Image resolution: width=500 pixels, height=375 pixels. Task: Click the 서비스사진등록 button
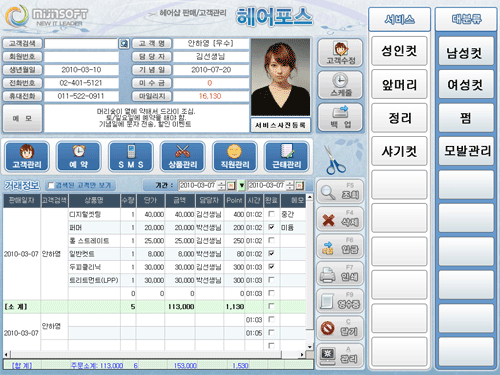tap(280, 125)
